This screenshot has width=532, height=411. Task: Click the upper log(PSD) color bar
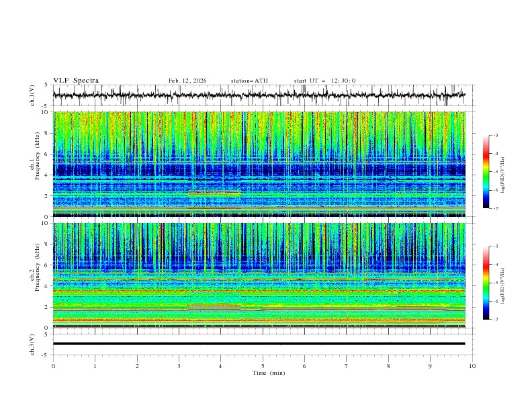click(x=486, y=172)
